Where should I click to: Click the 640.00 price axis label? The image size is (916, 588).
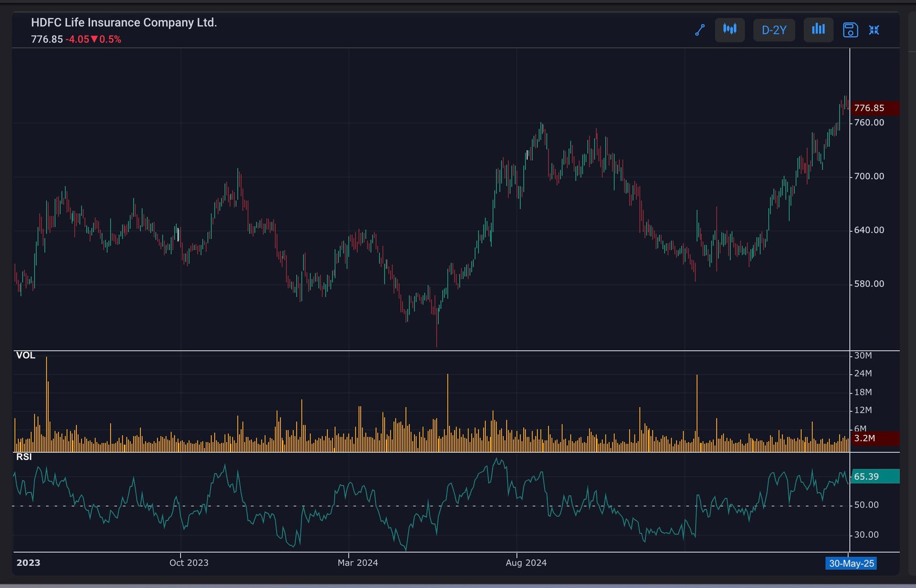pyautogui.click(x=869, y=230)
